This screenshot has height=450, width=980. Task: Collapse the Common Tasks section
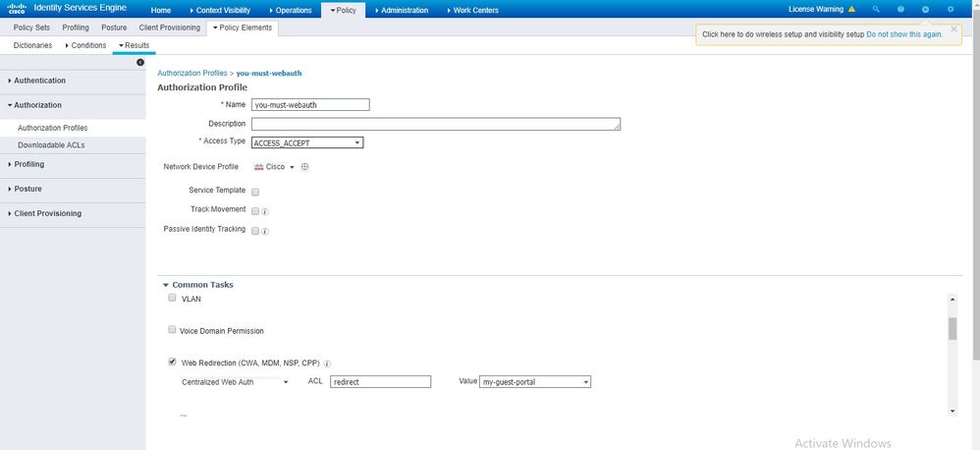point(166,285)
